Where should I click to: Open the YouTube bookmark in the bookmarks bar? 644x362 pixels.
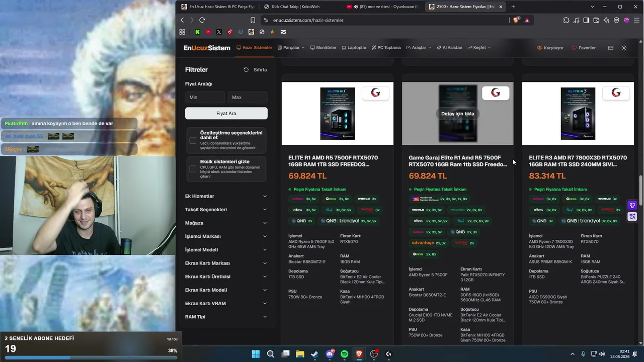coord(208,32)
